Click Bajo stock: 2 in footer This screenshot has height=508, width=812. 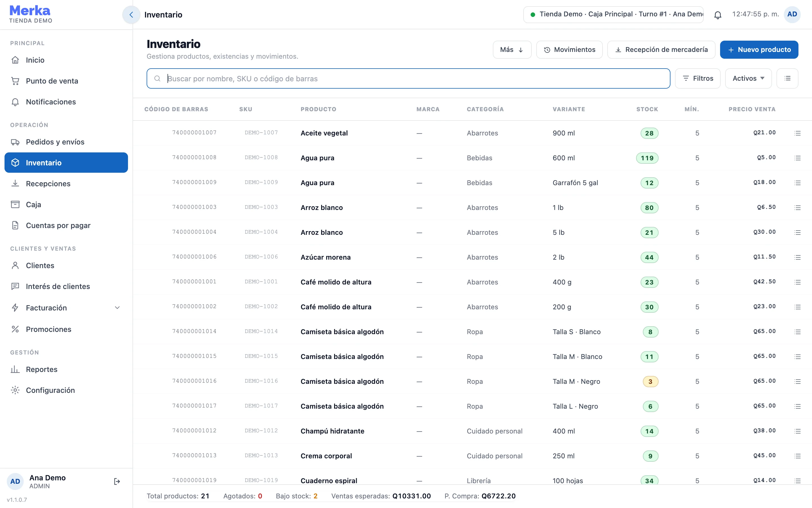(297, 496)
